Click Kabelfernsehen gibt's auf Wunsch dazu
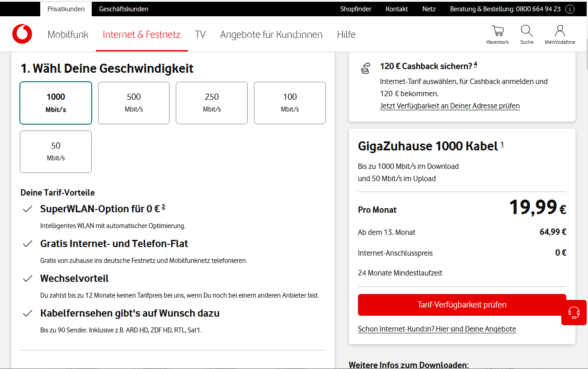 coord(130,313)
